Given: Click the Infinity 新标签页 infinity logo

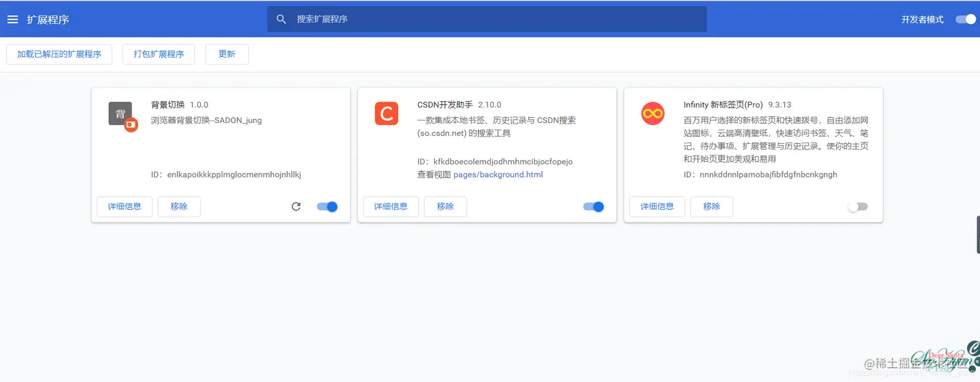Looking at the screenshot, I should point(653,113).
